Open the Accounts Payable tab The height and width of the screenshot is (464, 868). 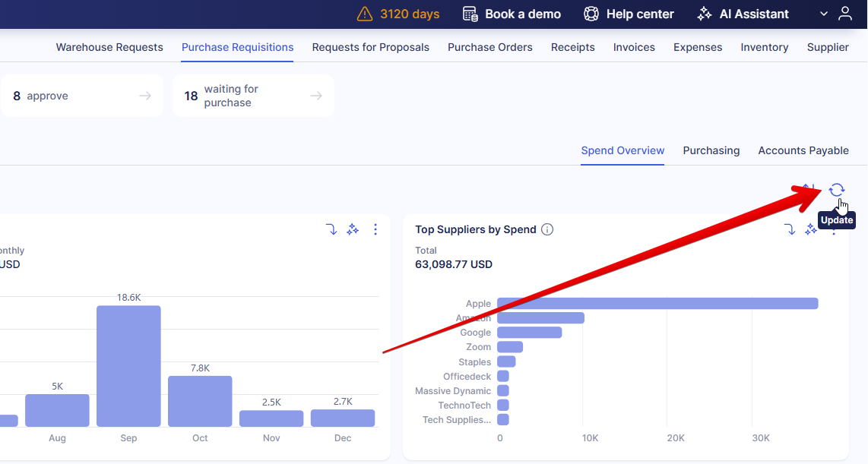click(803, 150)
